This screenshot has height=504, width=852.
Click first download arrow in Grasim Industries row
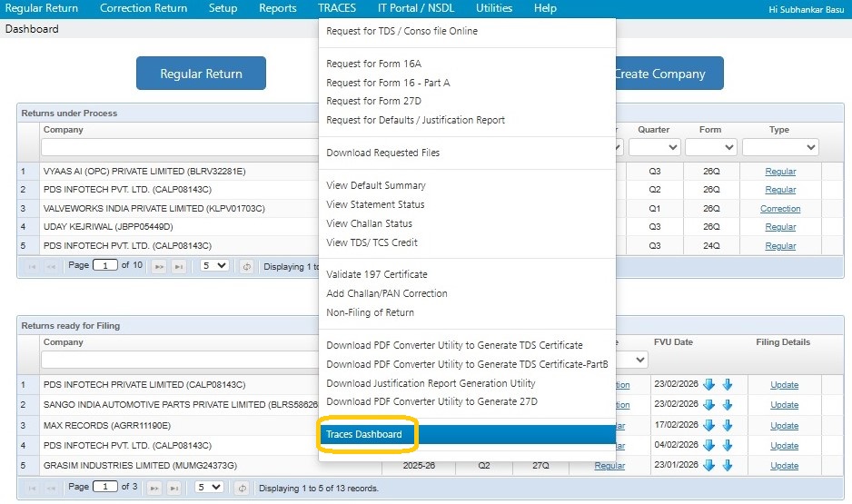709,466
